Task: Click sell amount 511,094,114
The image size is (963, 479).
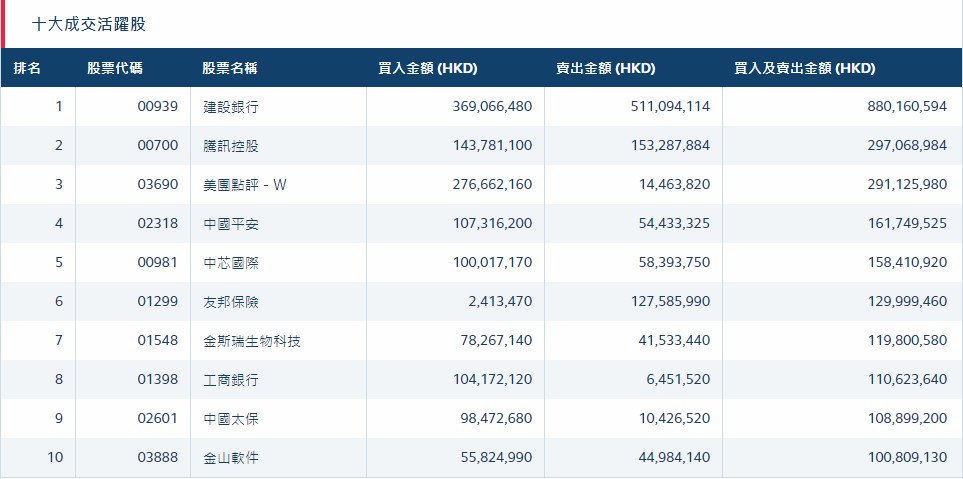Action: point(670,106)
